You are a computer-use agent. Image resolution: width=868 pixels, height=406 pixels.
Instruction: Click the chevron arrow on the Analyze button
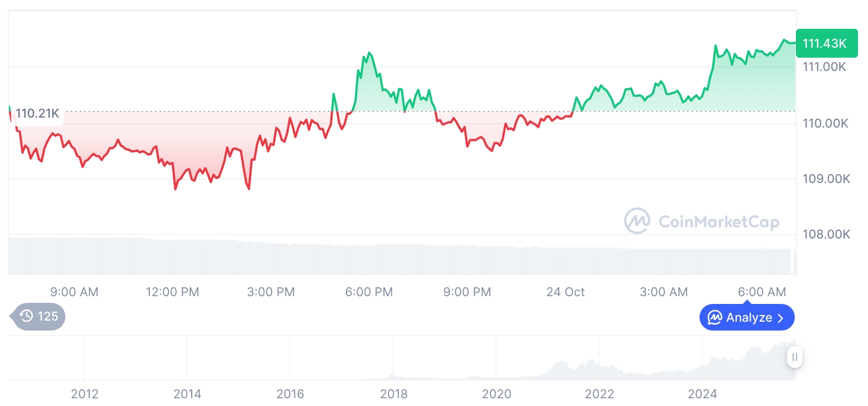pos(781,318)
